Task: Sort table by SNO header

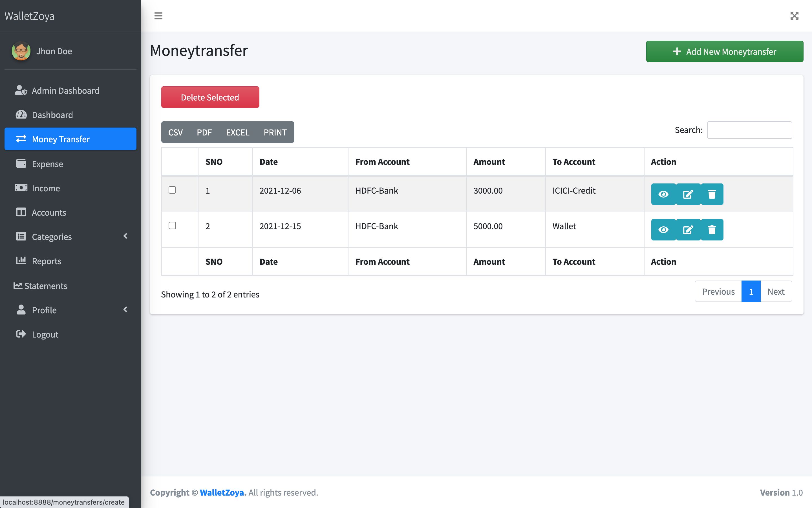Action: click(x=225, y=162)
